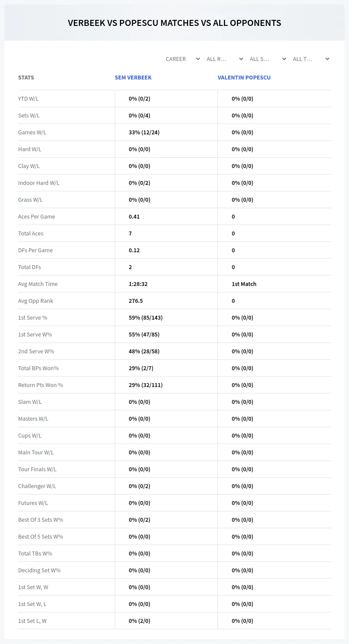Click the chevron arrow beside ALL S...

[x=284, y=59]
